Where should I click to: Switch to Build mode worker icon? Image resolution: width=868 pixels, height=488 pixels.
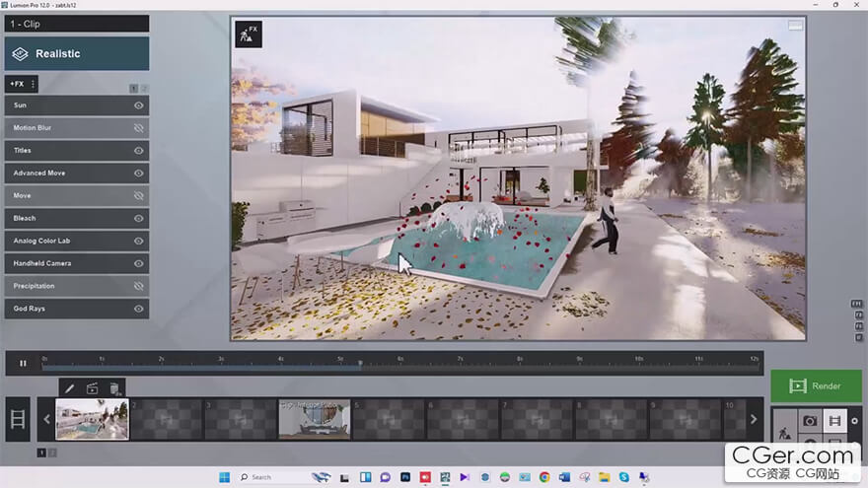[x=783, y=432]
